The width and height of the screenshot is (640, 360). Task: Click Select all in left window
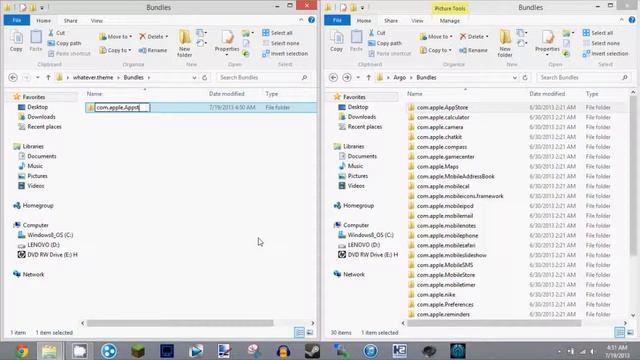[x=277, y=33]
